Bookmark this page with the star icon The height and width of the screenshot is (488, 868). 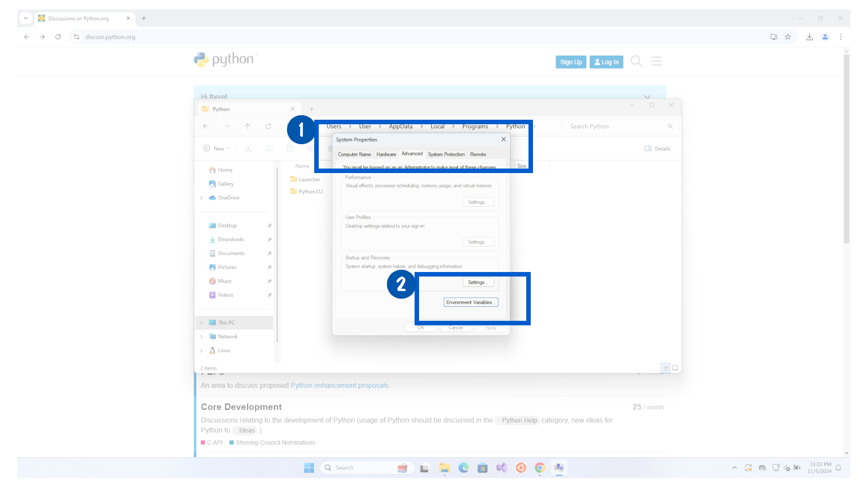point(788,37)
